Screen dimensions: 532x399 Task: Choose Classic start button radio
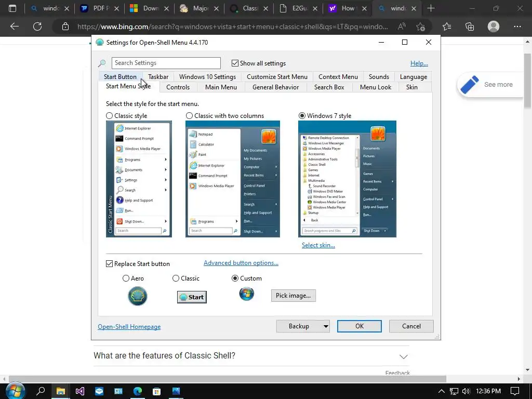(x=176, y=278)
